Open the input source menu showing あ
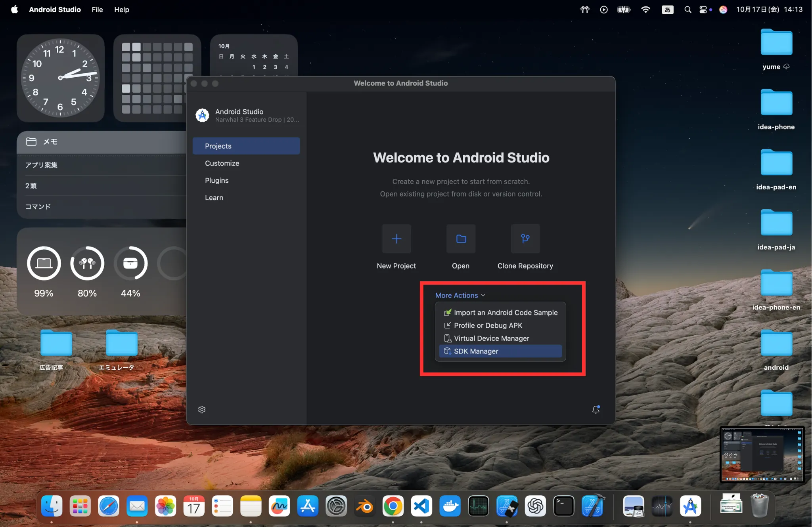The height and width of the screenshot is (527, 812). 668,9
